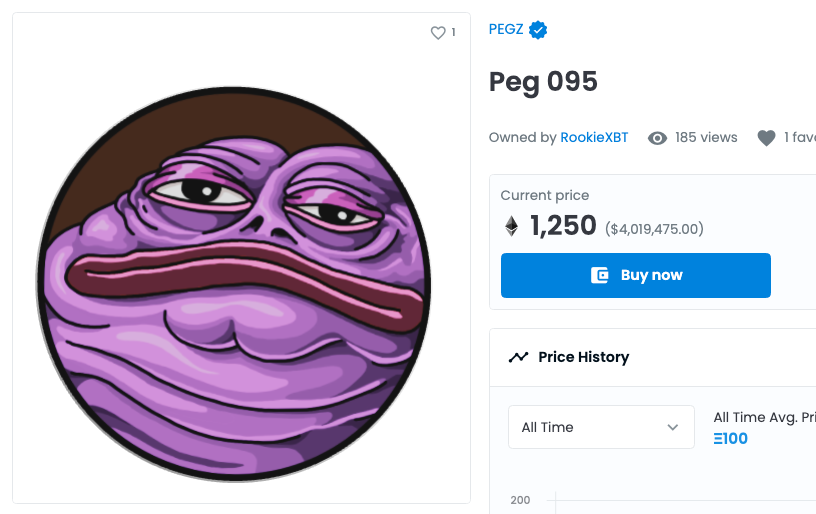Click the gray heart icon next to favorites
816x514 pixels.
pyautogui.click(x=766, y=138)
